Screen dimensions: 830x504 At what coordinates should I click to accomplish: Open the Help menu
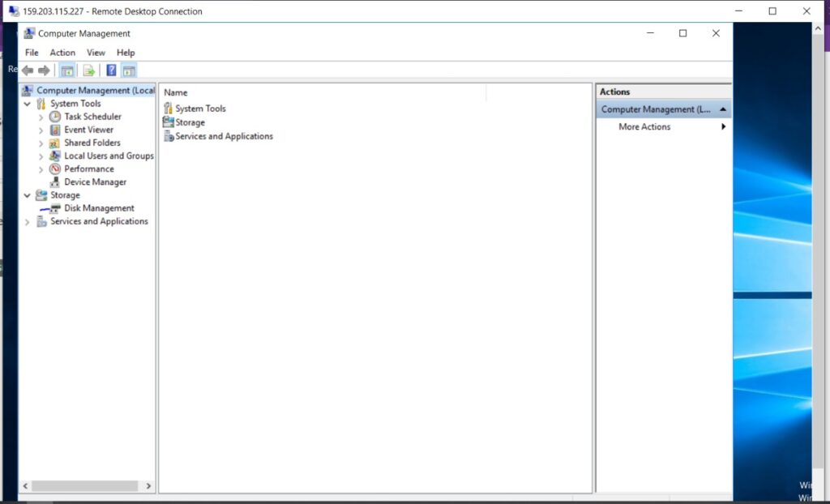[126, 53]
